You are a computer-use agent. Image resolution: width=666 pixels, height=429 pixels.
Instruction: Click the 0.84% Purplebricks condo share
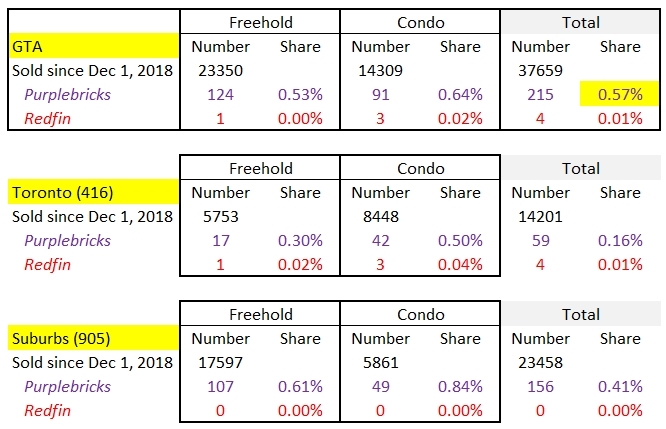point(461,387)
